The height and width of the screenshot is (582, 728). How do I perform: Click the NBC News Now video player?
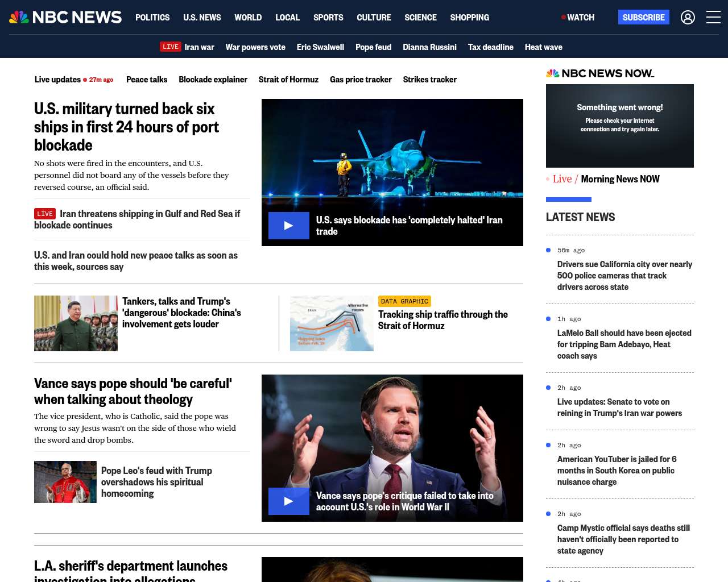click(x=620, y=126)
